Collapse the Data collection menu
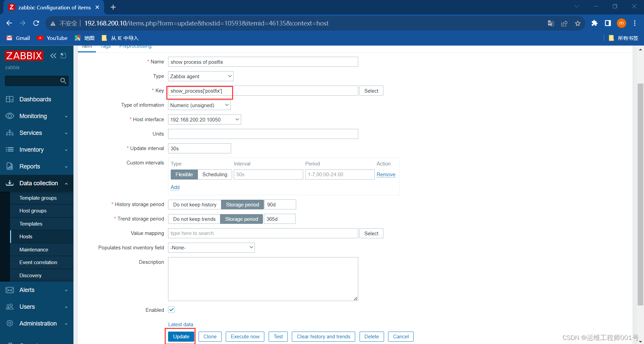This screenshot has width=644, height=344. pos(37,183)
